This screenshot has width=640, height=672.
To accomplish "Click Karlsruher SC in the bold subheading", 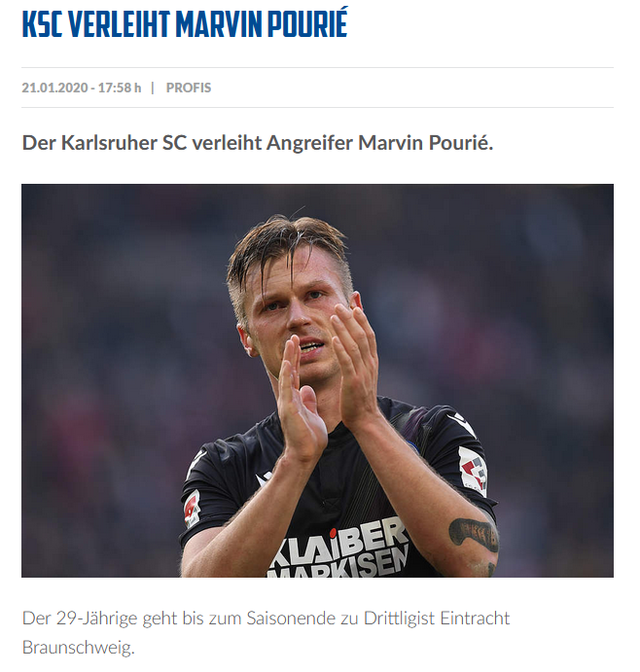I will (x=124, y=143).
